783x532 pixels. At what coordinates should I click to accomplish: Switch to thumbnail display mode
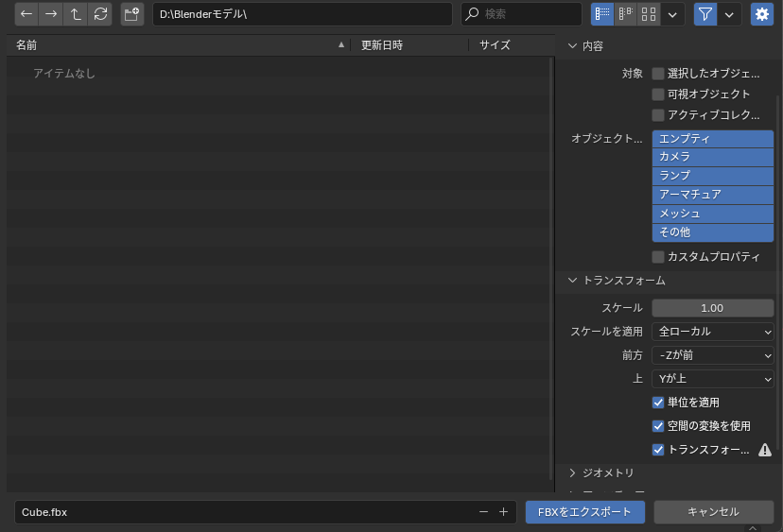[x=649, y=14]
